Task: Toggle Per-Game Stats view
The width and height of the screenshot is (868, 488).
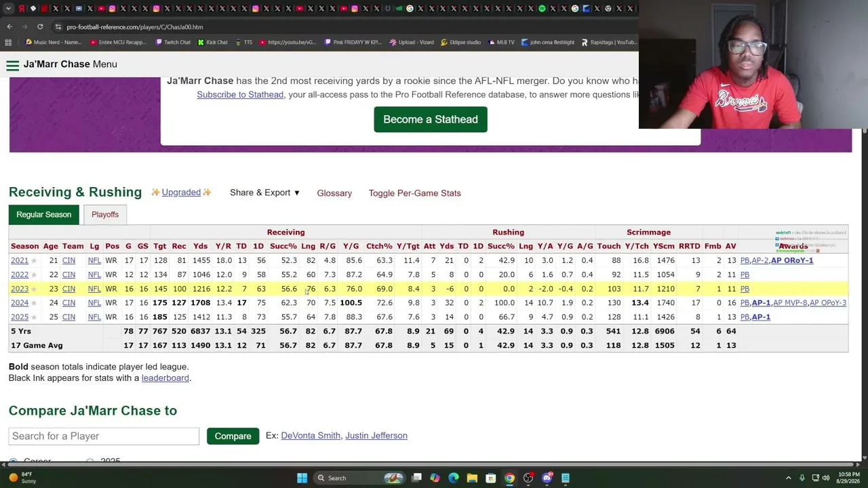Action: [x=414, y=193]
